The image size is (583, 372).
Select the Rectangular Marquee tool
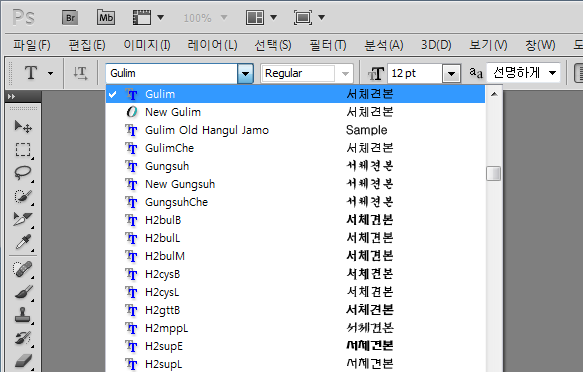pos(23,150)
